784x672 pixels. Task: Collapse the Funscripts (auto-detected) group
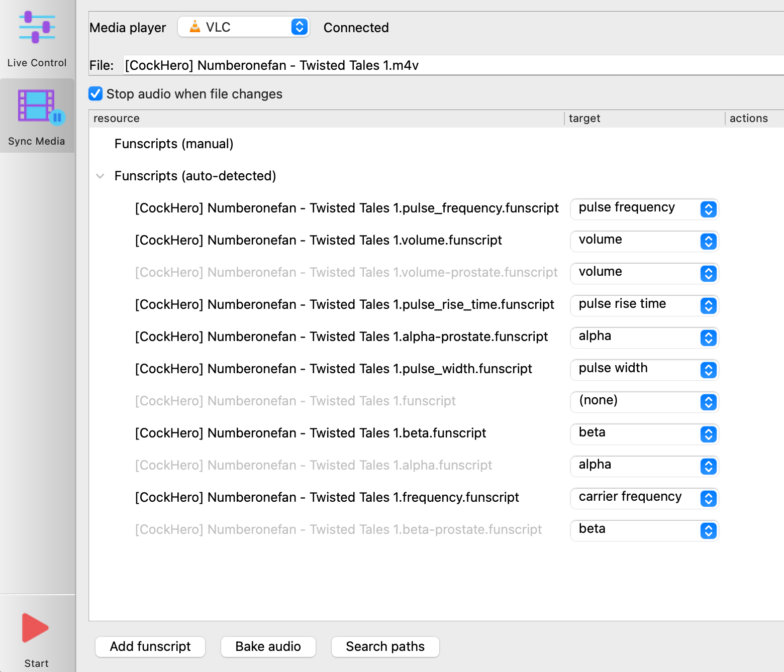click(100, 176)
